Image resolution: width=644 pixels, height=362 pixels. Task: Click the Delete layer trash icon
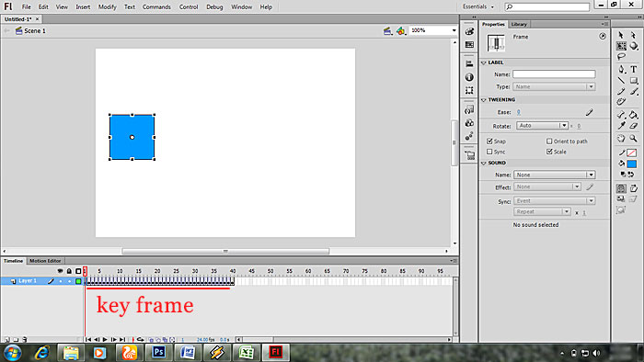pyautogui.click(x=25, y=339)
